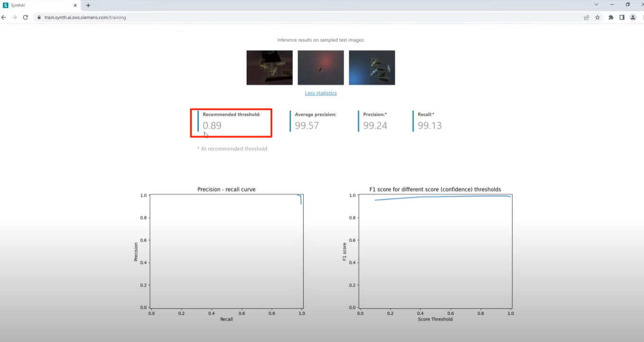Click the red-tinted middle test image

point(320,67)
